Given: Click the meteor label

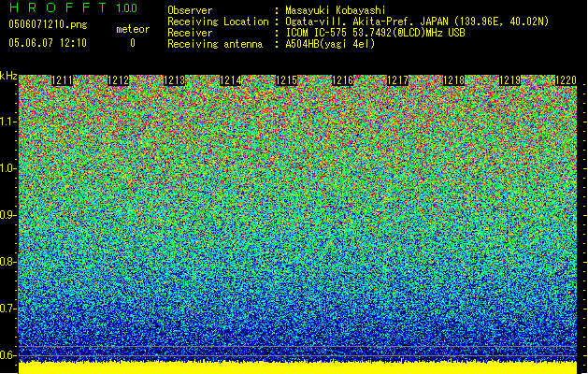Looking at the screenshot, I should 133,29.
